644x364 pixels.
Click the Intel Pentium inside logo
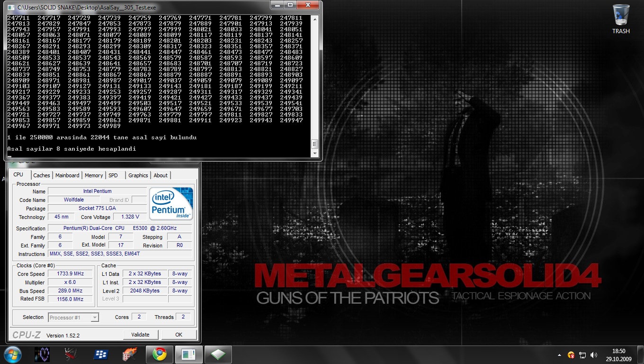tap(171, 204)
